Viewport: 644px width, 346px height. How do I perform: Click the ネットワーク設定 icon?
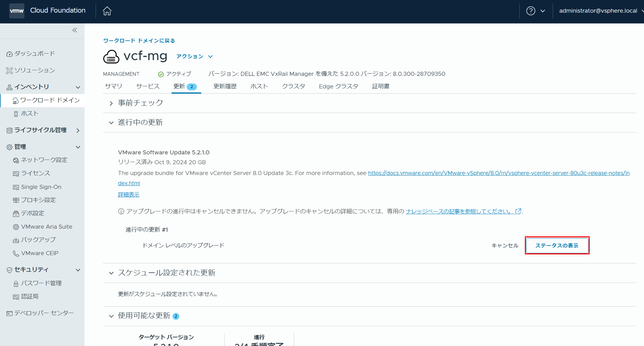(x=16, y=161)
